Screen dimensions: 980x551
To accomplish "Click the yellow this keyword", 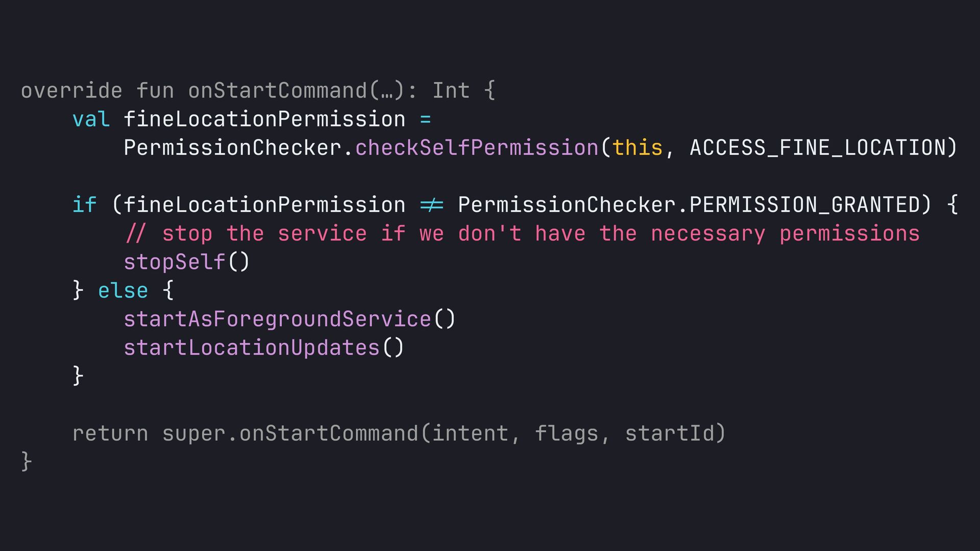I will pos(637,148).
